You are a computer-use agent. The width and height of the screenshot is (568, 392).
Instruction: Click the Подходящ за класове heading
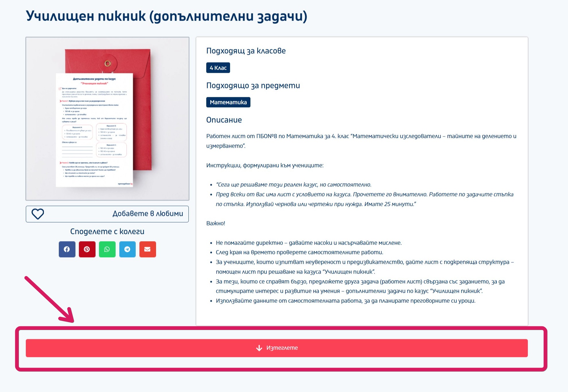click(246, 51)
